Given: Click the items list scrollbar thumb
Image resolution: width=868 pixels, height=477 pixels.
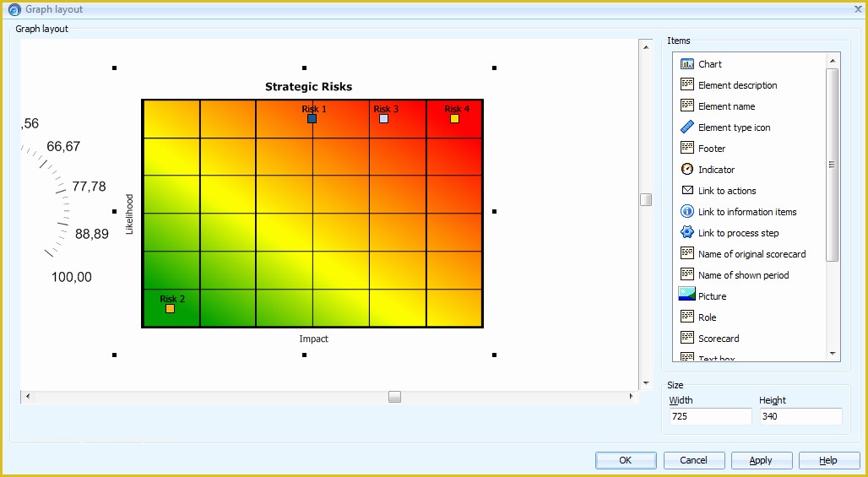Looking at the screenshot, I should coord(832,165).
